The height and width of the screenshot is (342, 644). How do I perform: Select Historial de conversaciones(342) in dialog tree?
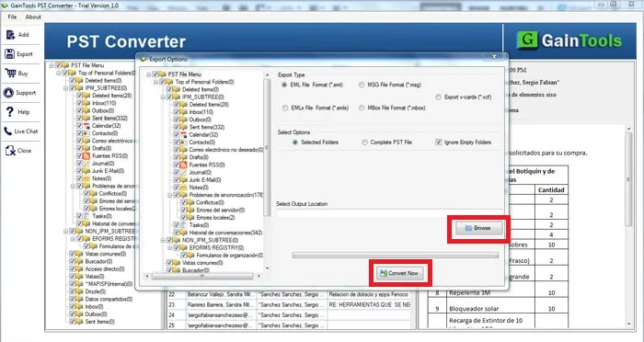click(225, 233)
